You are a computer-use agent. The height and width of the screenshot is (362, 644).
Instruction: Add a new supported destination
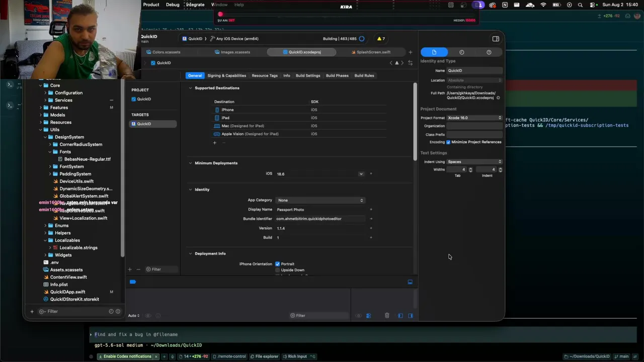[x=214, y=143]
